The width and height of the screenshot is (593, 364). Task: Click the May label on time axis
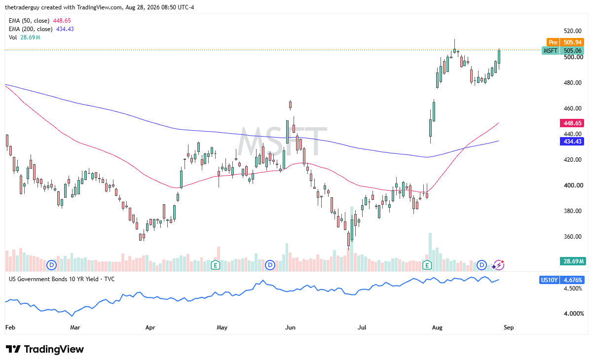click(222, 328)
